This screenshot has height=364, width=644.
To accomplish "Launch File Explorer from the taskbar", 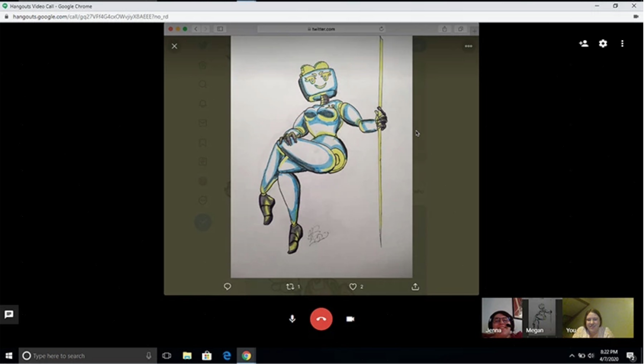I will point(187,355).
